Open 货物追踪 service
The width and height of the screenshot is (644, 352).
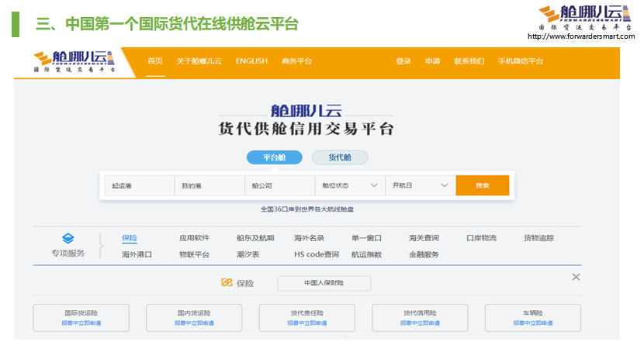point(538,238)
